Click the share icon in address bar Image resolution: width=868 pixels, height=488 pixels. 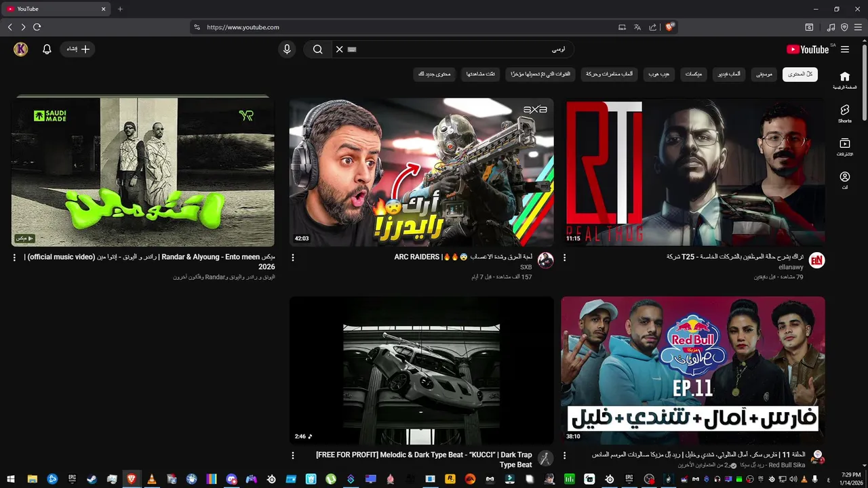pyautogui.click(x=652, y=27)
